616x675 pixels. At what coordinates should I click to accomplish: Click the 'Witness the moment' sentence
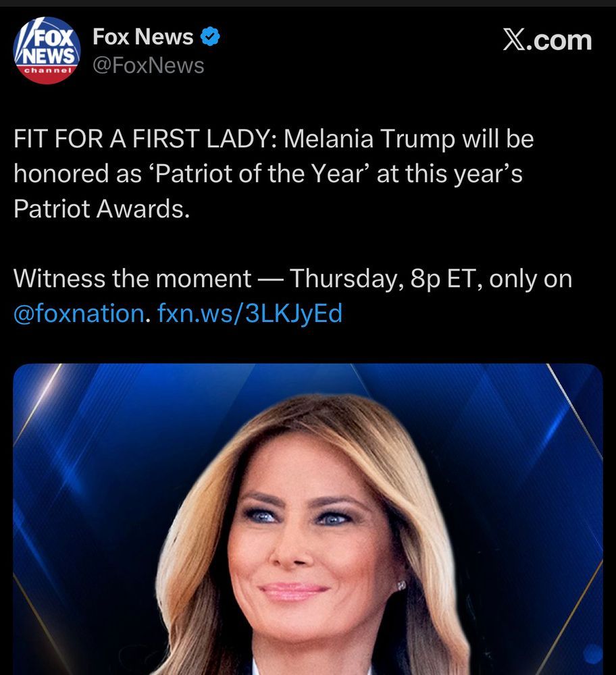tap(132, 278)
